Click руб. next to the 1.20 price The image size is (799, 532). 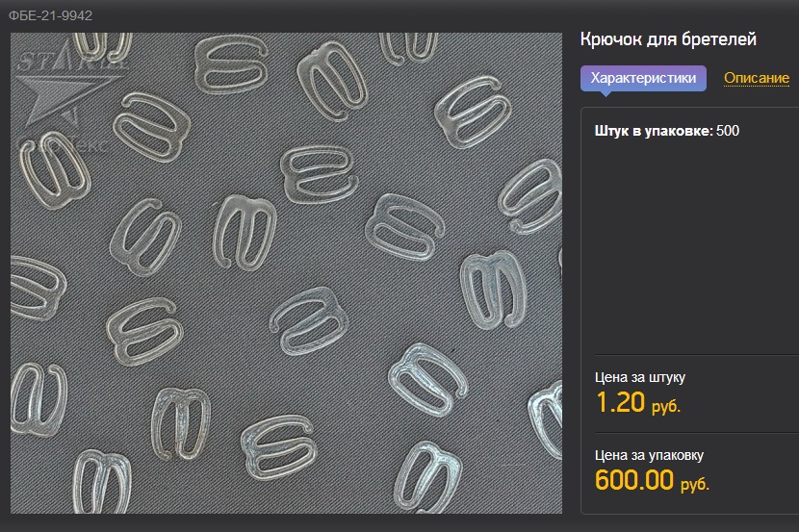point(666,407)
